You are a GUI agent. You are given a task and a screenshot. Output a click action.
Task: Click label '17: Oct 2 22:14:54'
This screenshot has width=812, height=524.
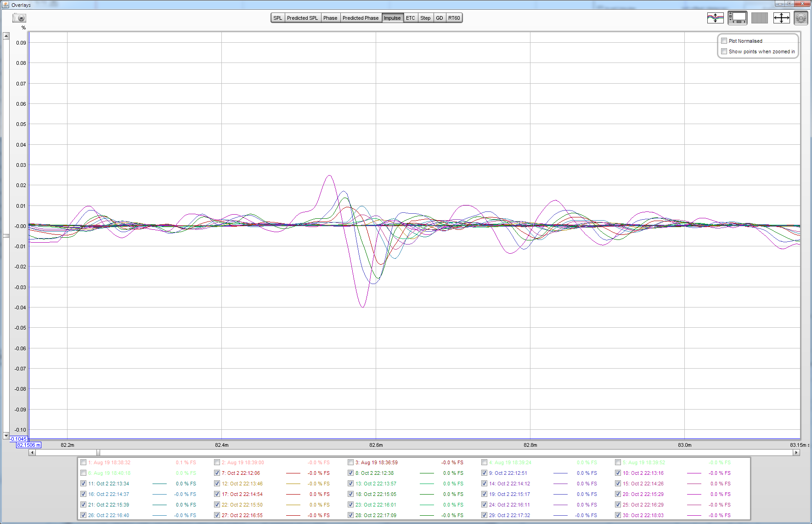[242, 494]
